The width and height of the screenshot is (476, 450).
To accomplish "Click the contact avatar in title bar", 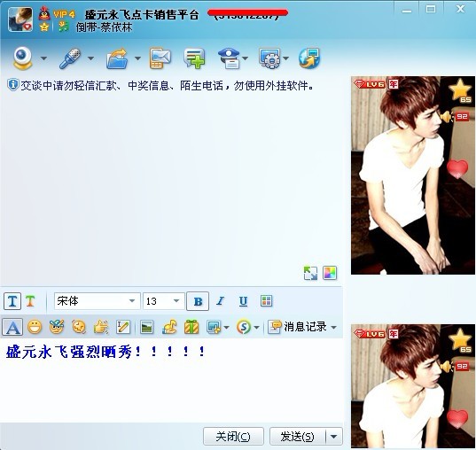I will point(20,19).
